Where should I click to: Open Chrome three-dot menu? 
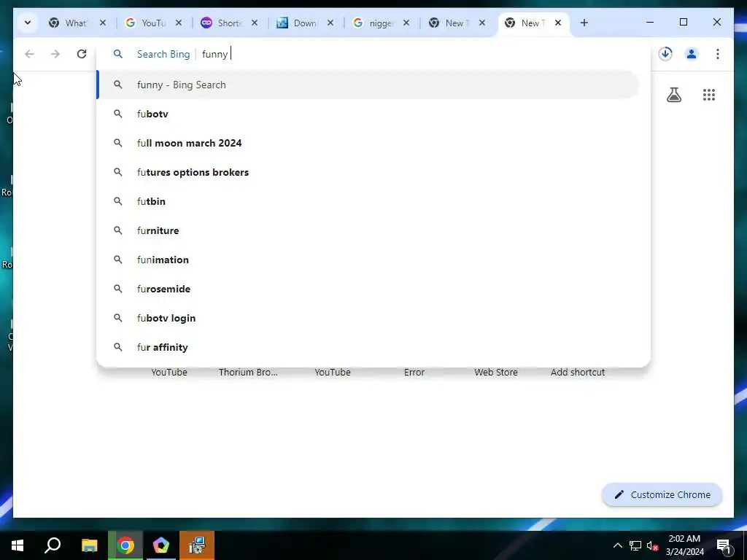tap(718, 54)
